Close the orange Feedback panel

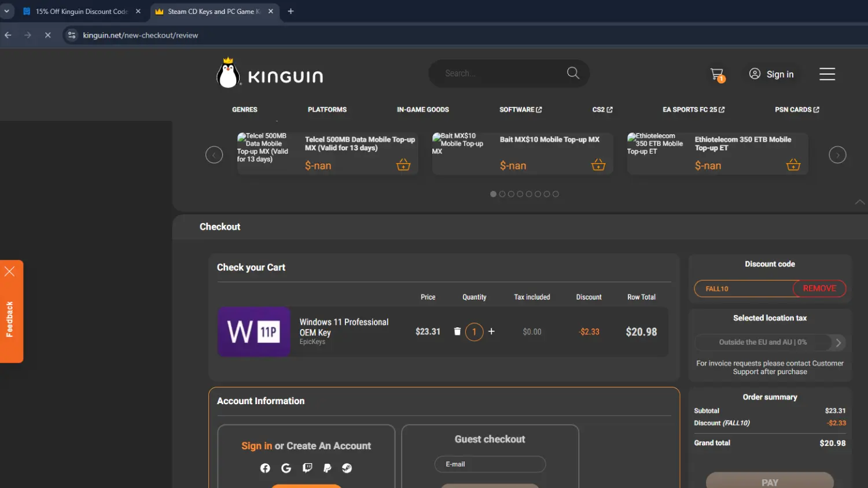[10, 271]
